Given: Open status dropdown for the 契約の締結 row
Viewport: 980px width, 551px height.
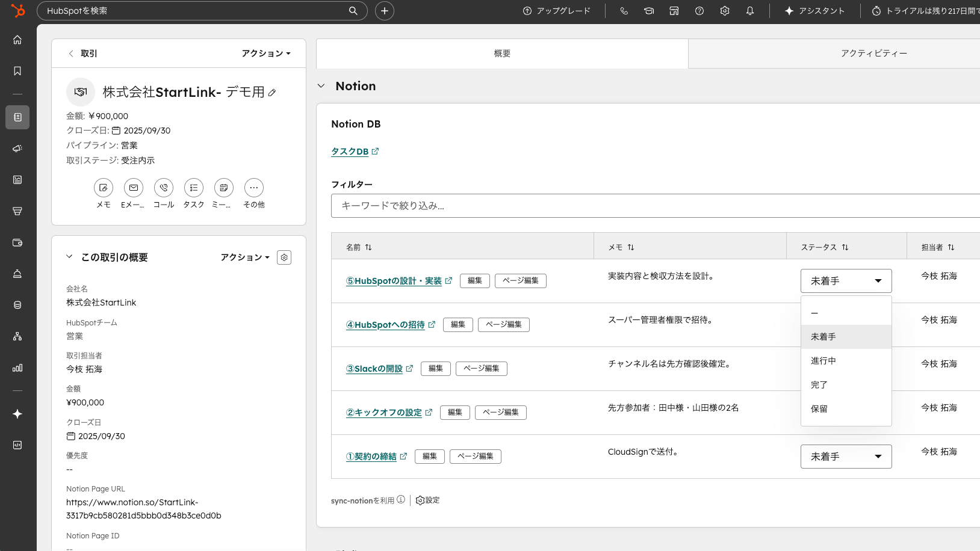Looking at the screenshot, I should [846, 457].
